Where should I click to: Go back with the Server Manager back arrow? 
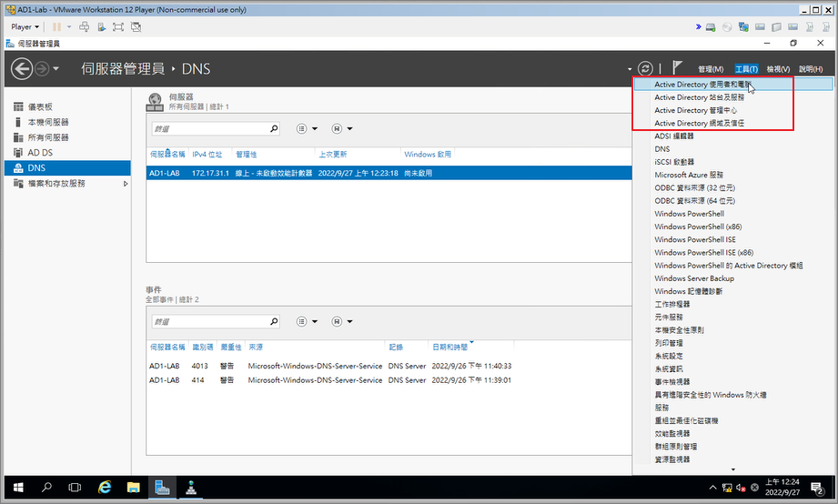point(22,69)
